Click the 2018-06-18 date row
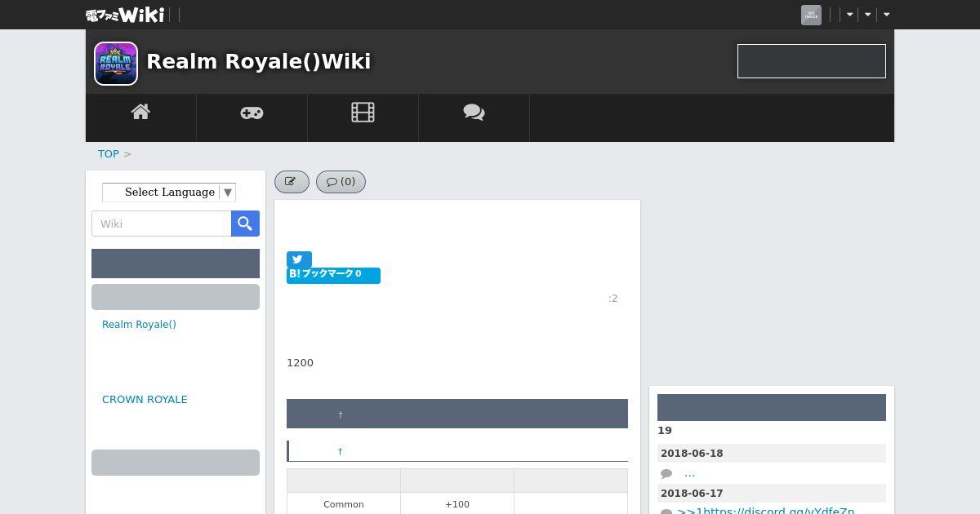Image resolution: width=980 pixels, height=514 pixels. (x=772, y=454)
